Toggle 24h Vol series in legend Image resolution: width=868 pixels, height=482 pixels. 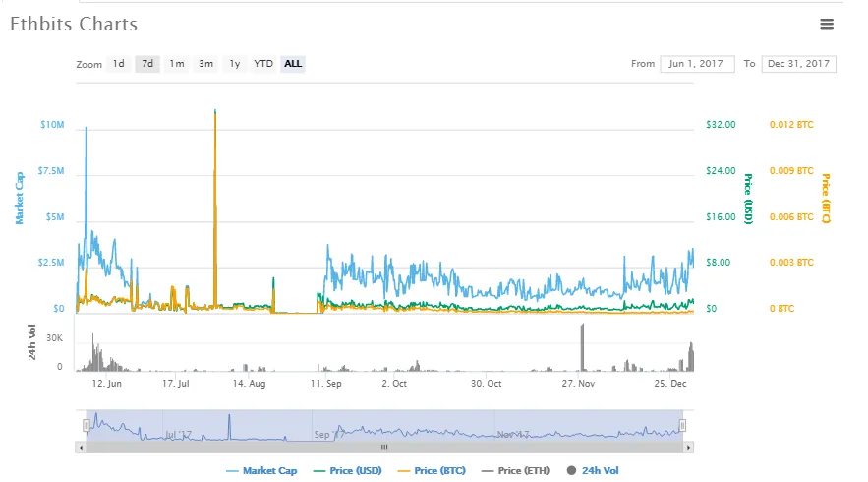click(x=593, y=470)
